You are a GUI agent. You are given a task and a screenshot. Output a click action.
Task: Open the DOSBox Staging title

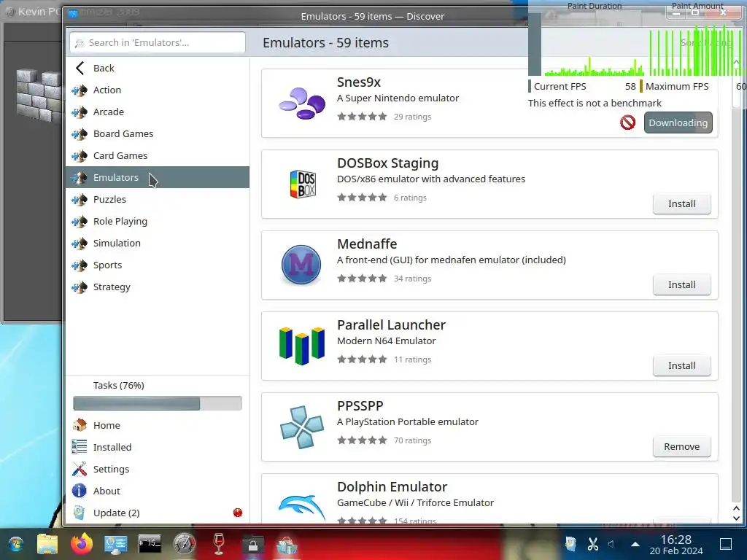tap(388, 163)
